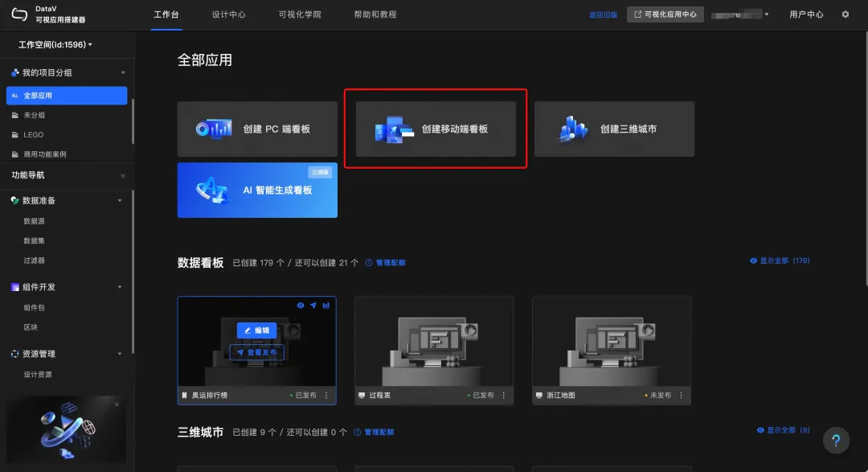Click the 商用功能案例 folder icon
This screenshot has width=868, height=472.
[15, 154]
